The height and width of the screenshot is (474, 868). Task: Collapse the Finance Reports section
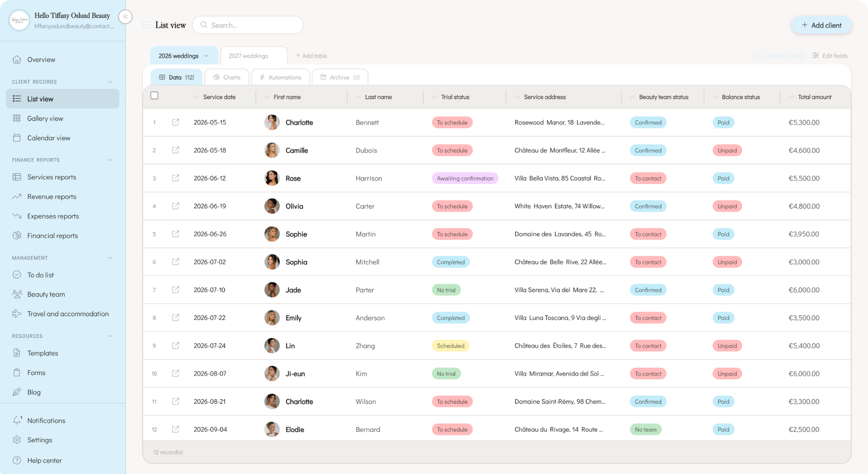tap(110, 160)
